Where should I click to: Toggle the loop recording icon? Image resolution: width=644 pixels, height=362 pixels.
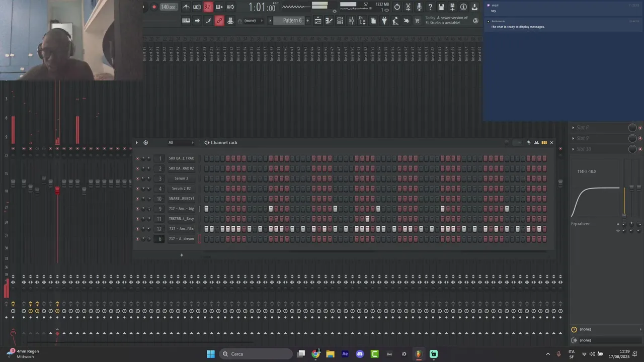[230, 7]
